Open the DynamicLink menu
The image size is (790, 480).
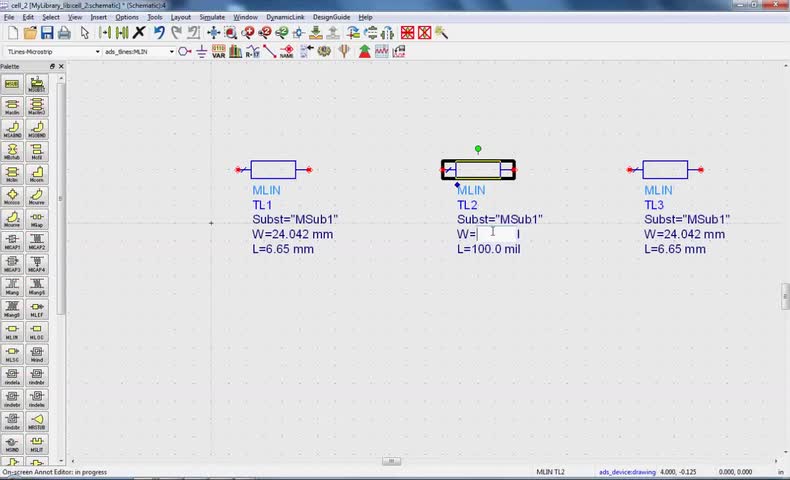[x=285, y=17]
